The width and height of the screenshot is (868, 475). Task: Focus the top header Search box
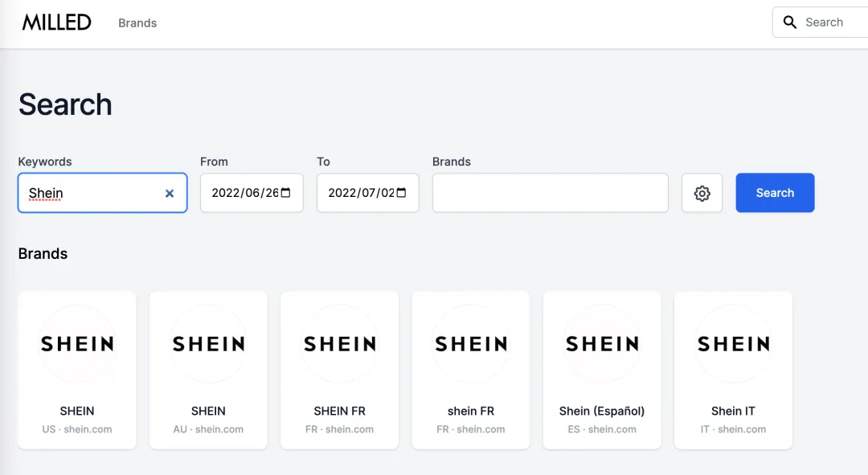click(x=821, y=23)
